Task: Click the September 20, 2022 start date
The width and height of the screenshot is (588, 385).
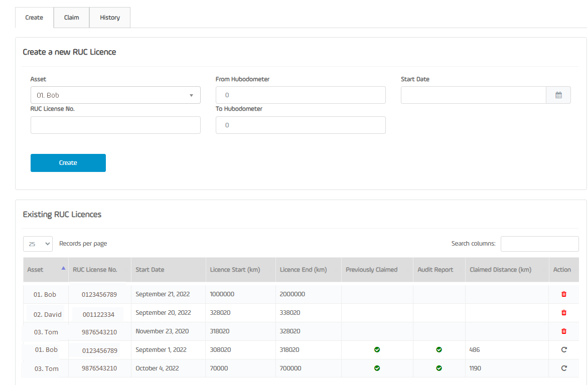Action: (163, 313)
